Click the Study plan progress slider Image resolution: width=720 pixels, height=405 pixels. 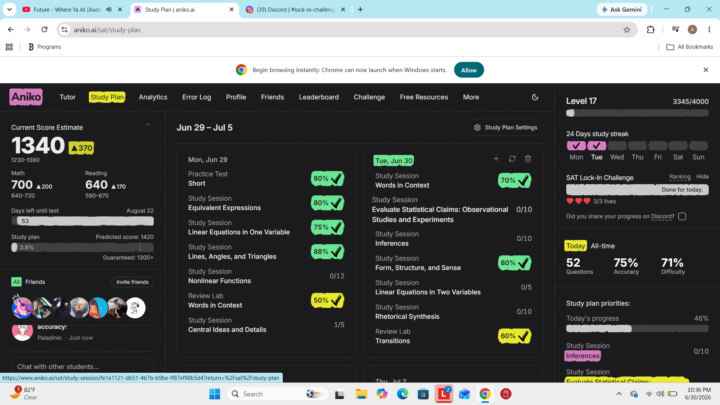click(82, 248)
